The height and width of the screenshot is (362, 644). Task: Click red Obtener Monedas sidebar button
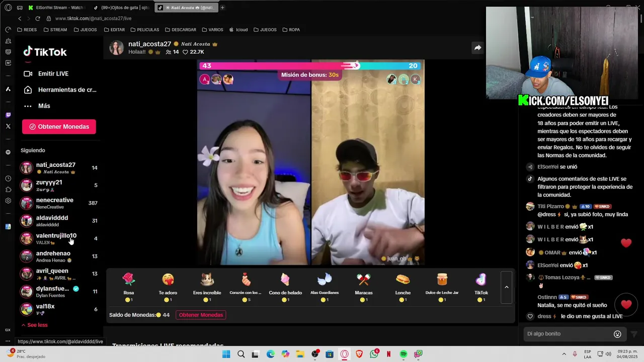click(x=59, y=127)
